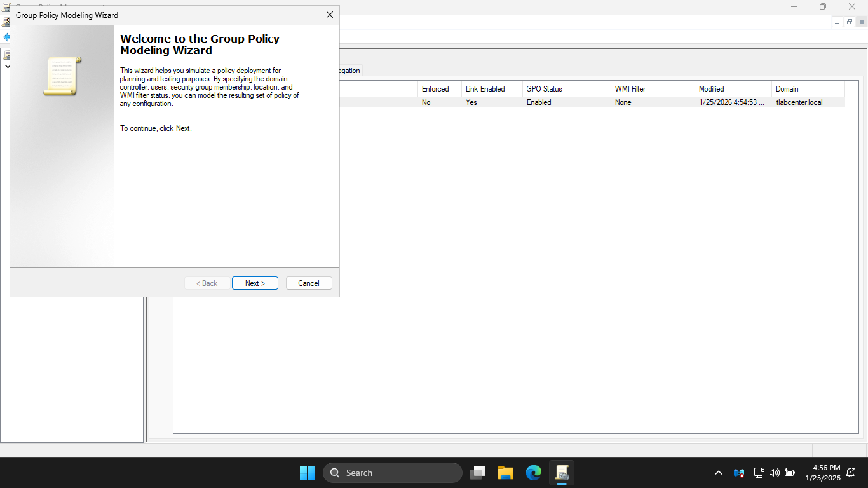Open Task View from the taskbar
This screenshot has width=868, height=488.
(x=478, y=473)
